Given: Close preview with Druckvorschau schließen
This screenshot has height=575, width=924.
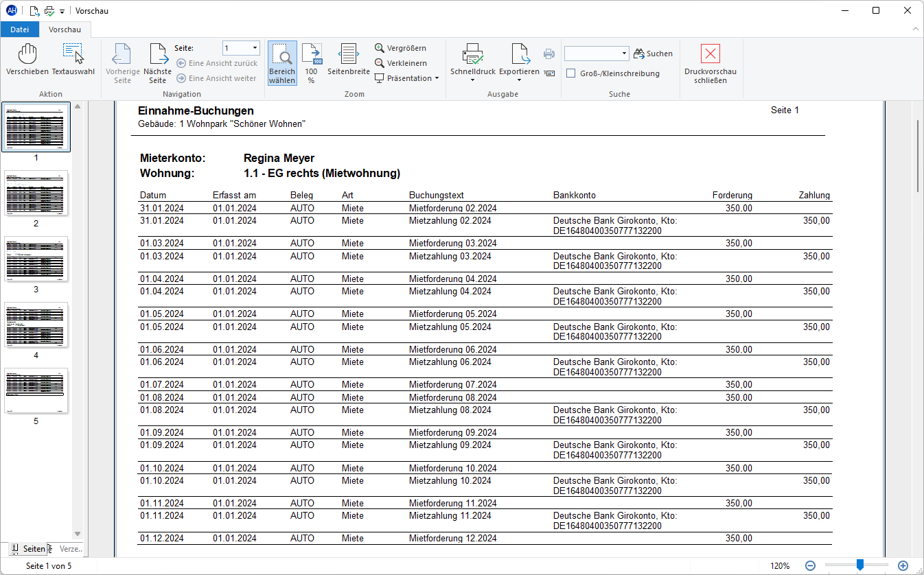Looking at the screenshot, I should 711,63.
